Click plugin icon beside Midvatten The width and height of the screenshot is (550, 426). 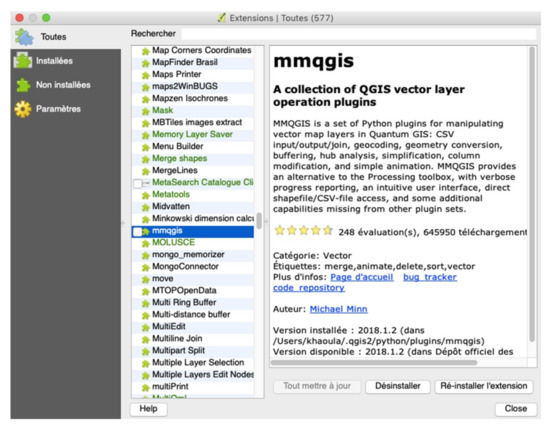146,208
